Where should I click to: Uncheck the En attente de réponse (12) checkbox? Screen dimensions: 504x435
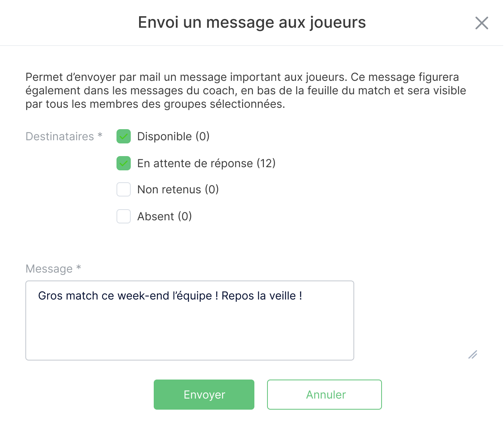(123, 163)
